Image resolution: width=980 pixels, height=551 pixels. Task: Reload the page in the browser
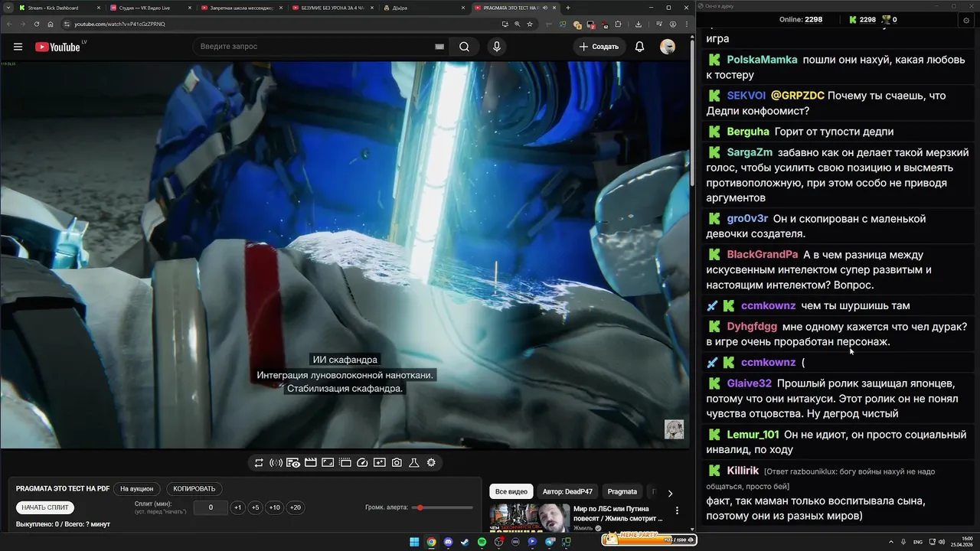(36, 24)
